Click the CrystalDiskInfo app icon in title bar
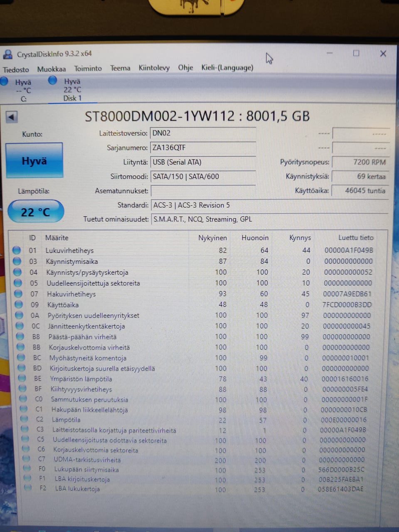Screen dimensions: 399x532 tap(7, 54)
